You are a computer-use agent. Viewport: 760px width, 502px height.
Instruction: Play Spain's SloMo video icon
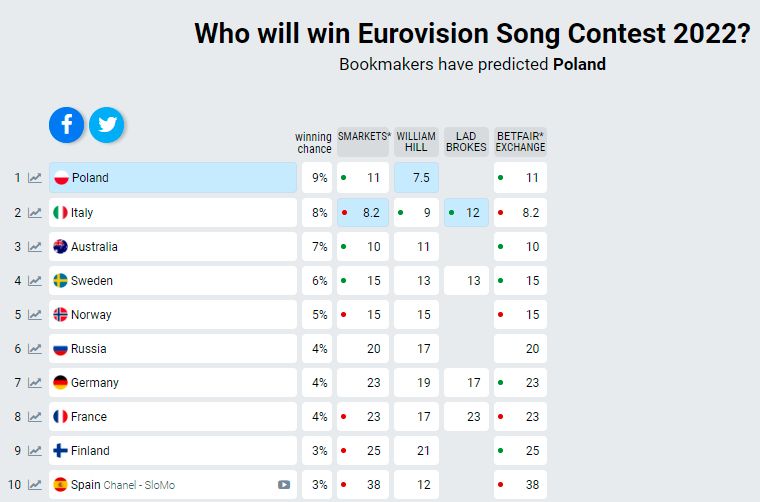tap(284, 485)
